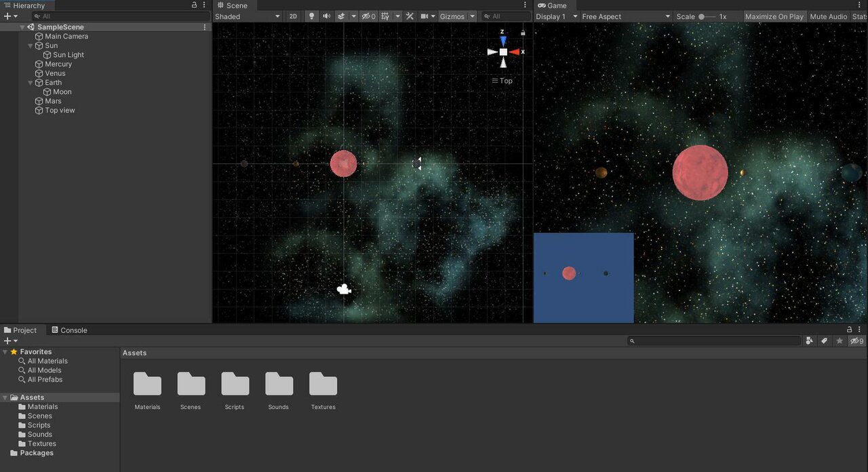Open the Scene panel three-dot menu
Viewport: 868px width, 472px height.
click(526, 5)
